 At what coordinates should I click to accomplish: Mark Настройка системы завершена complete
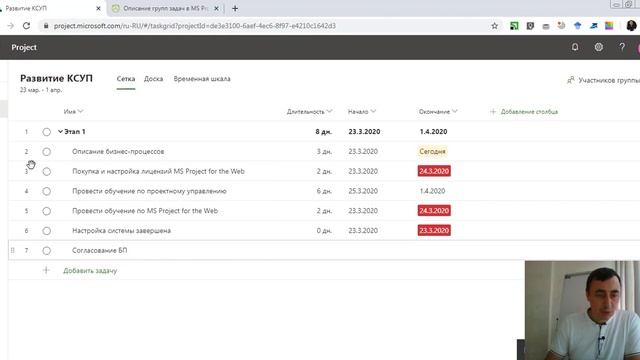(47, 231)
